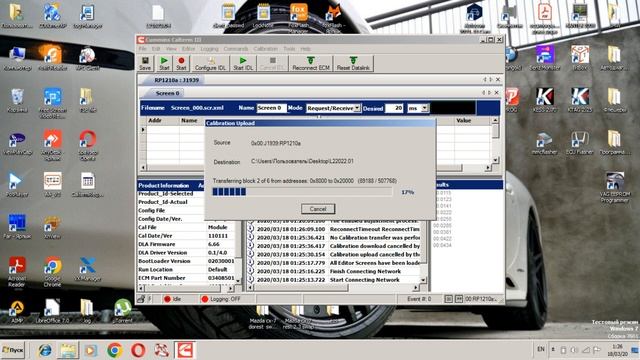Select the VAG EEPROM Programmer desktop icon
The height and width of the screenshot is (360, 640).
614,187
